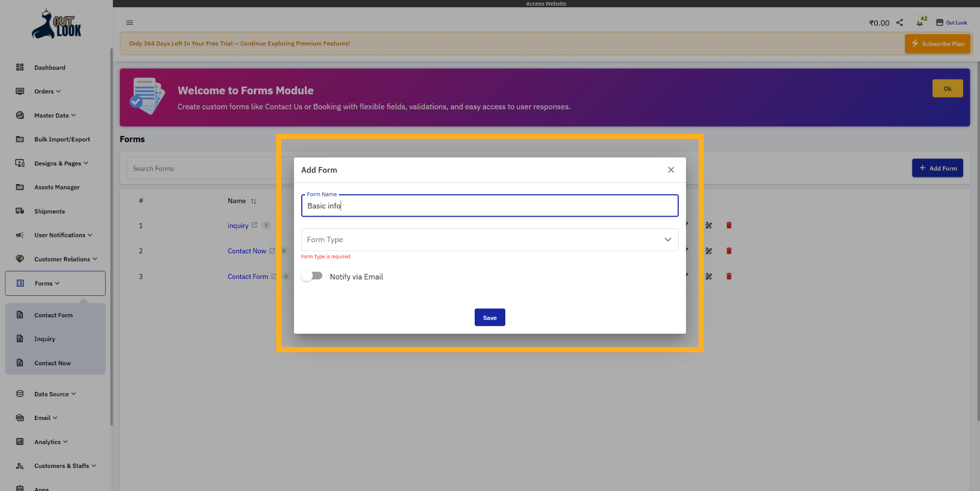Click the Assets Manager sidebar icon

(19, 187)
